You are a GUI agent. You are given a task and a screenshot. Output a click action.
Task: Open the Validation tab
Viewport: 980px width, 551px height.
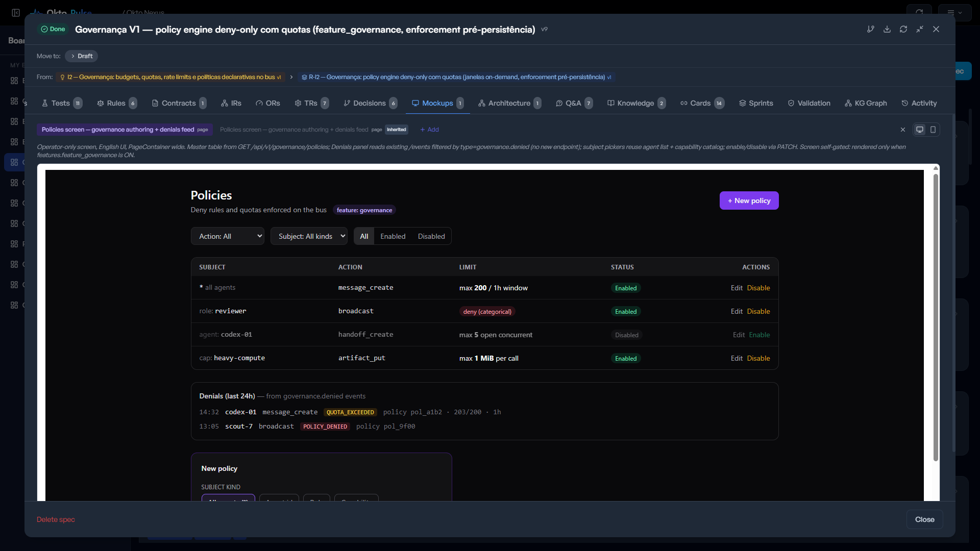pos(809,103)
